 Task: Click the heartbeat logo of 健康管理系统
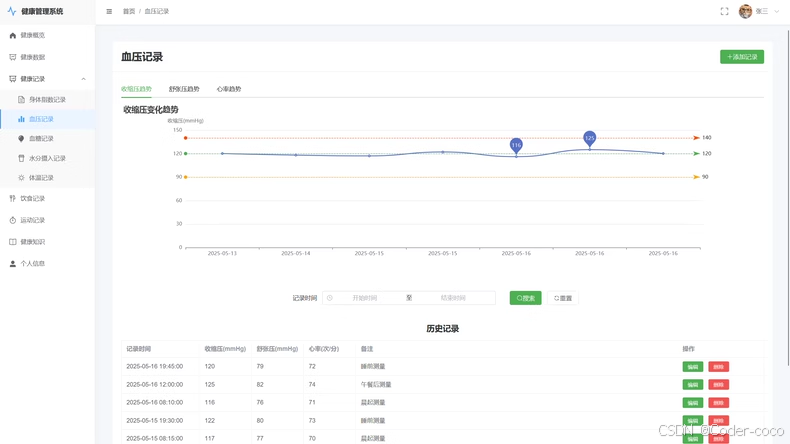[12, 11]
